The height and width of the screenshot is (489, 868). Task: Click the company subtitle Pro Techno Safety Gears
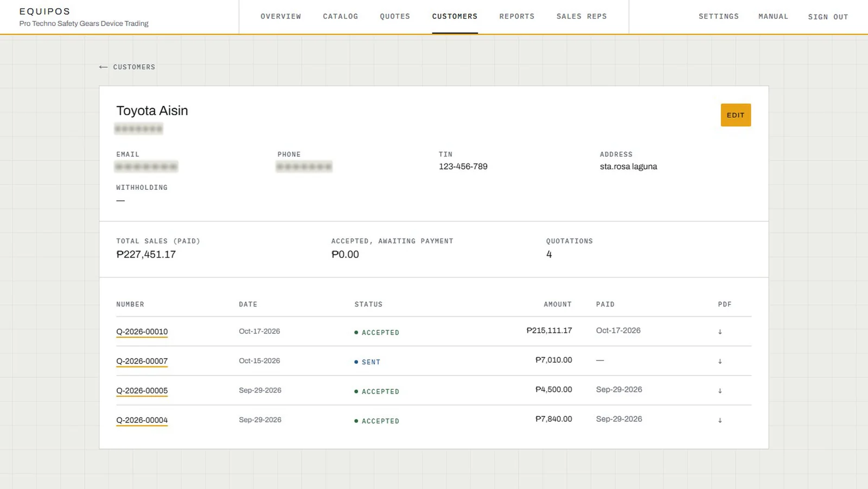(x=84, y=23)
